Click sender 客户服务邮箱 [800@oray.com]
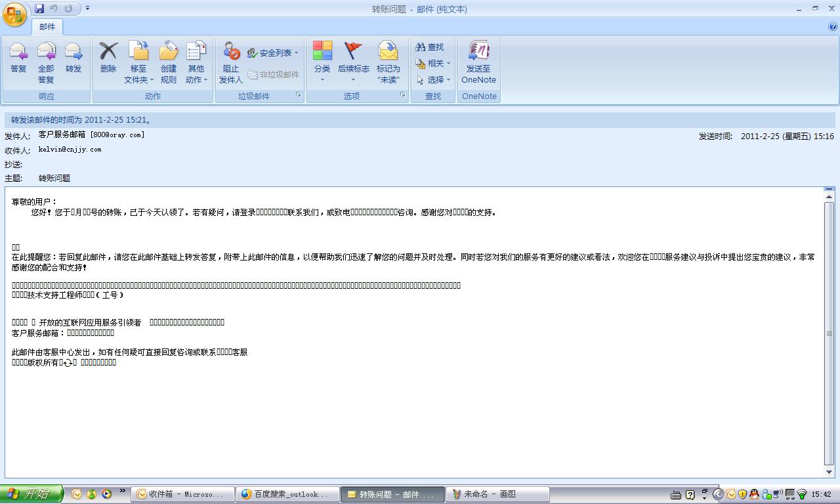 pos(91,135)
